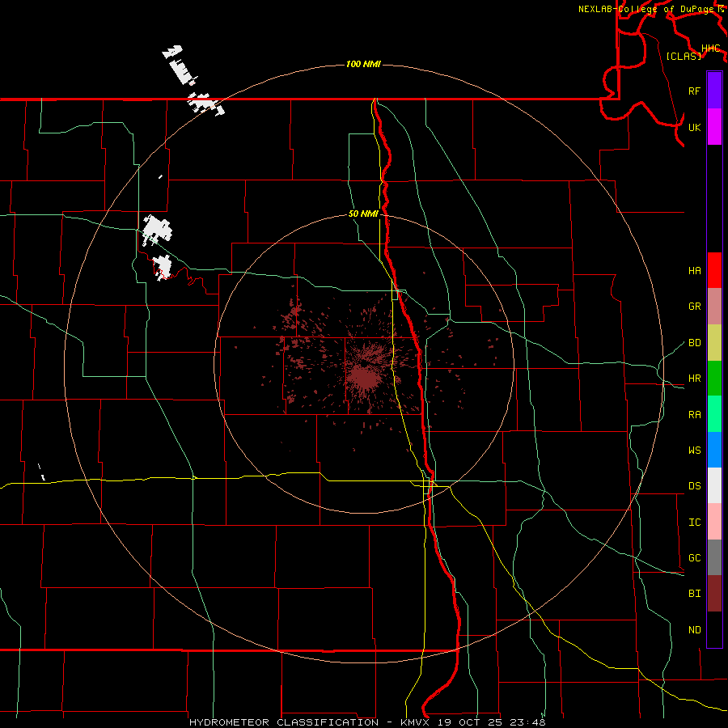Click the HYDROMETEOR CLASSIFICATION caption text

pos(284,722)
